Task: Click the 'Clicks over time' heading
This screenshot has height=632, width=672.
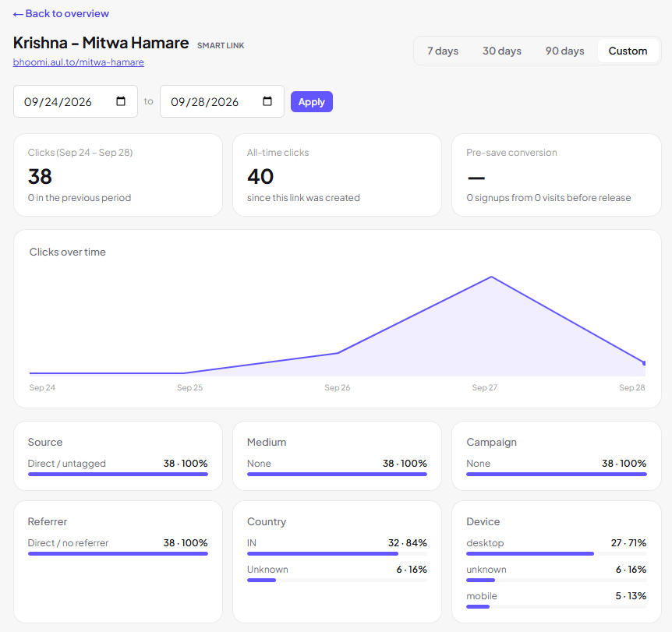Action: pos(67,252)
